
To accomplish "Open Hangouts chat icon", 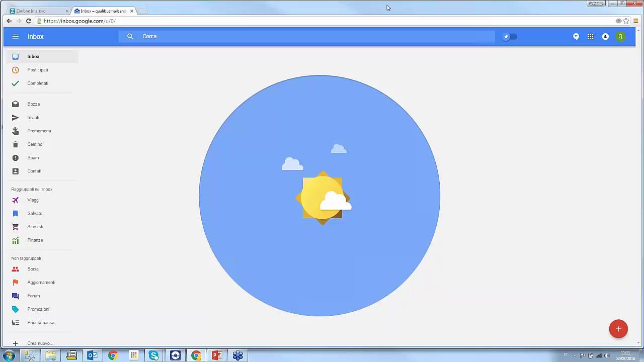I will point(576,37).
